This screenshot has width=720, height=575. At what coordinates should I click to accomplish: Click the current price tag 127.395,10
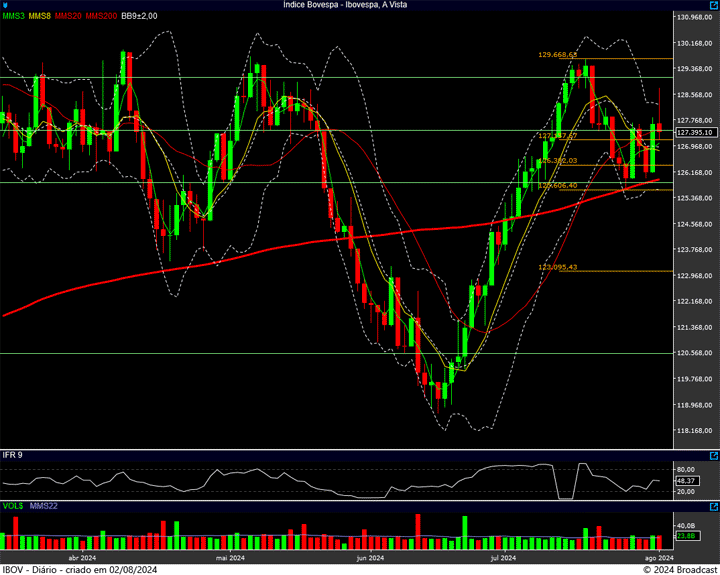[x=694, y=132]
